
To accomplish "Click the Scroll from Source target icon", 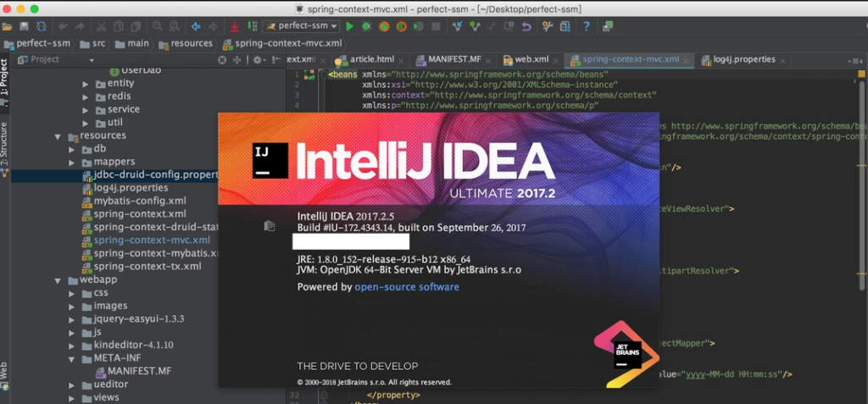I will [x=222, y=60].
